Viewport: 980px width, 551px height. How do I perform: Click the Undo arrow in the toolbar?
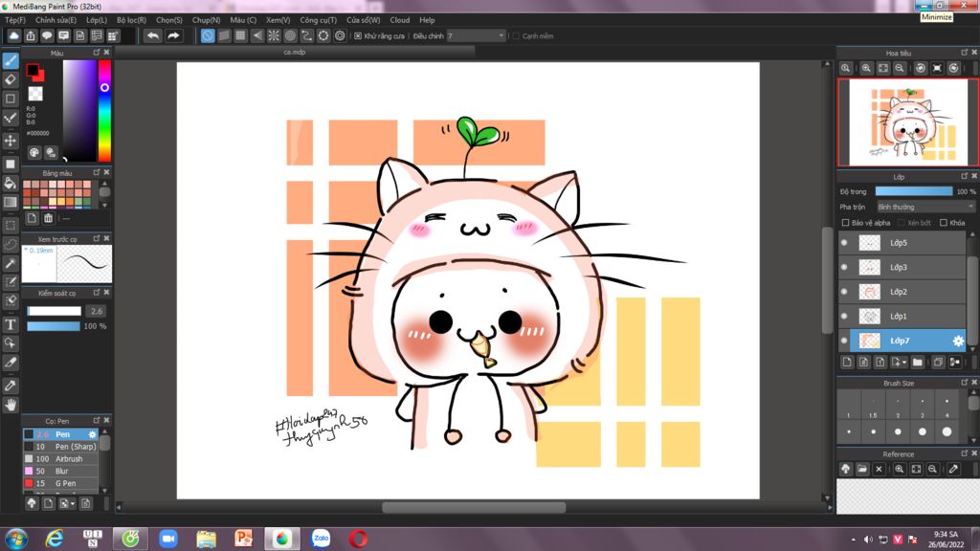click(x=152, y=35)
